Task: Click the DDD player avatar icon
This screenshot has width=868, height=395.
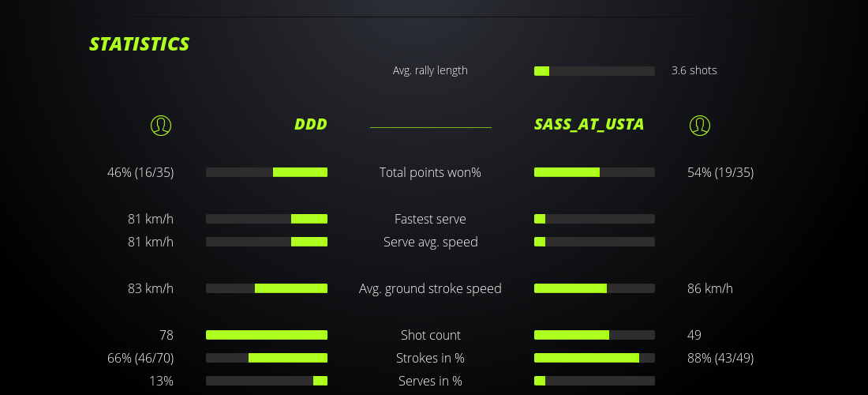Action: pyautogui.click(x=161, y=125)
